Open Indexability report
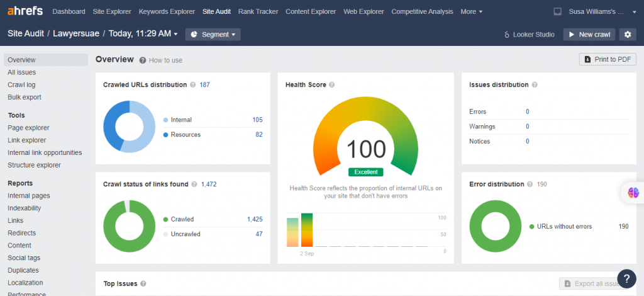The height and width of the screenshot is (296, 644). [25, 208]
